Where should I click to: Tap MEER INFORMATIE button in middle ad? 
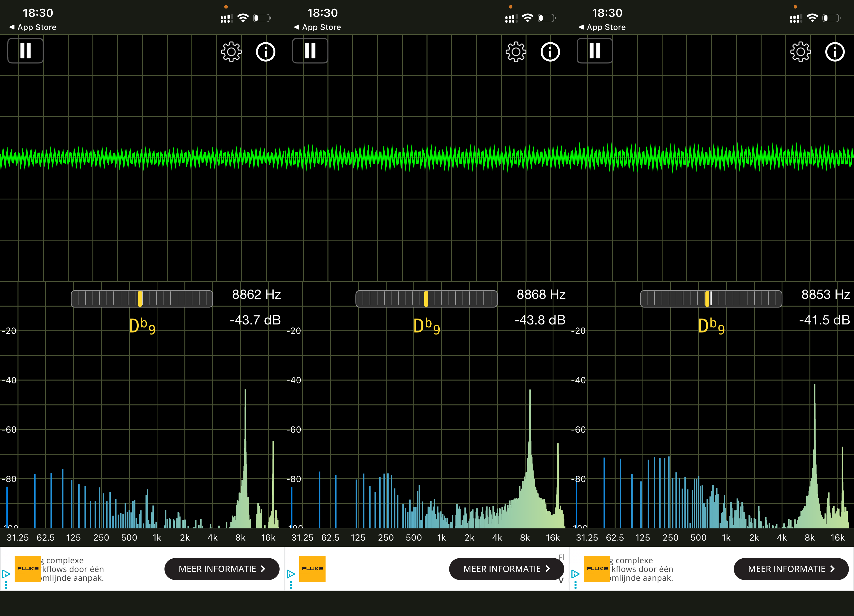(507, 569)
